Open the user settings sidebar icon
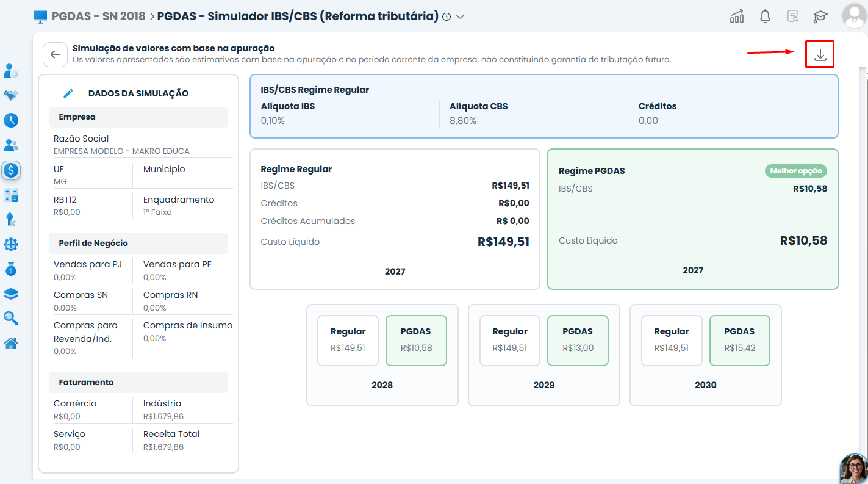The width and height of the screenshot is (868, 484). point(11,71)
